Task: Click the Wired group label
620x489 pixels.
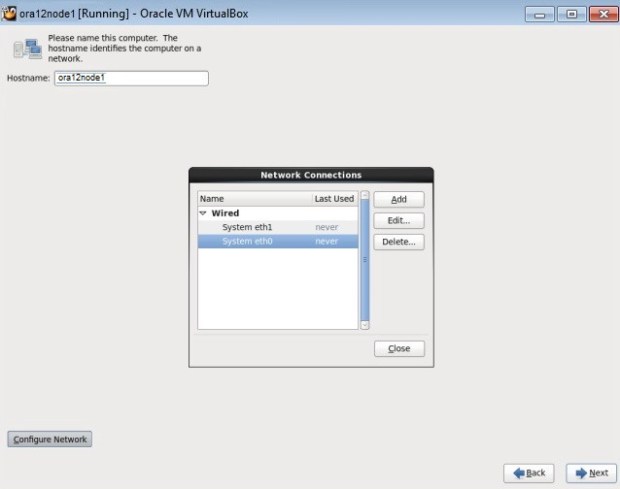Action: [x=225, y=213]
